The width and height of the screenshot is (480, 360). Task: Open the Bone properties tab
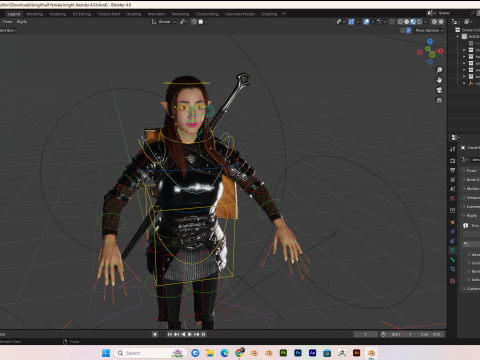[x=452, y=260]
